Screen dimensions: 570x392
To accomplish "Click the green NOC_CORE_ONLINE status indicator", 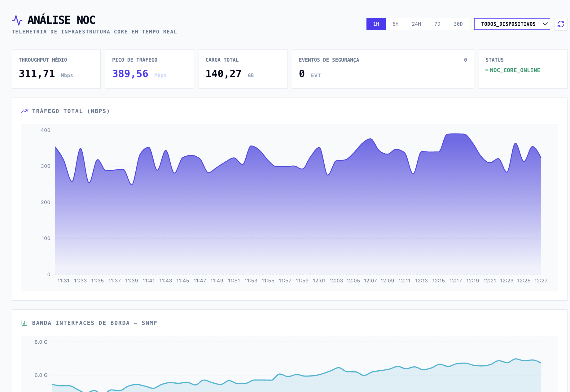I will pos(515,70).
